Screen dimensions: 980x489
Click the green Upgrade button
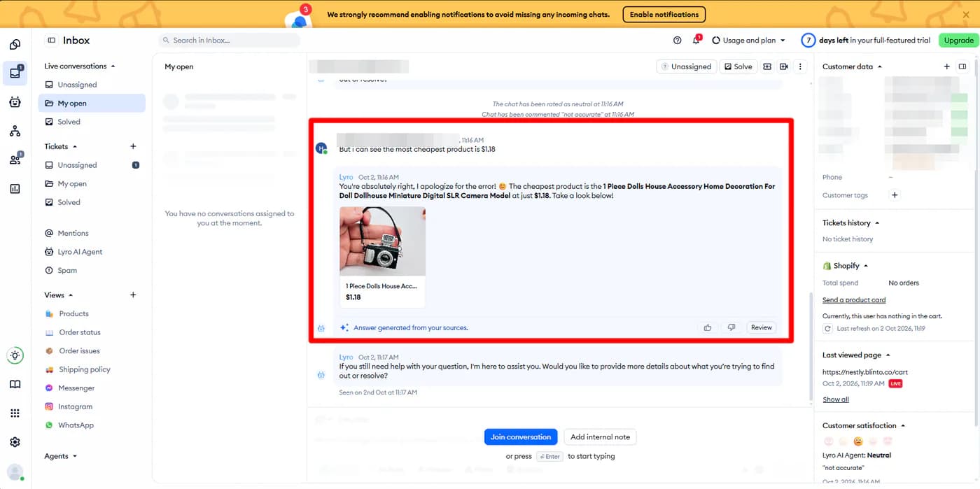pyautogui.click(x=958, y=41)
